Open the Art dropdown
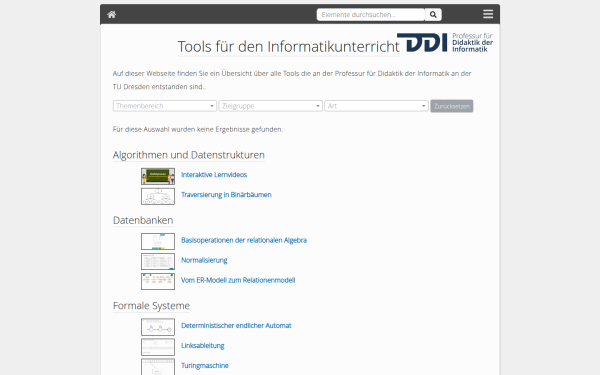The image size is (600, 375). [x=376, y=106]
